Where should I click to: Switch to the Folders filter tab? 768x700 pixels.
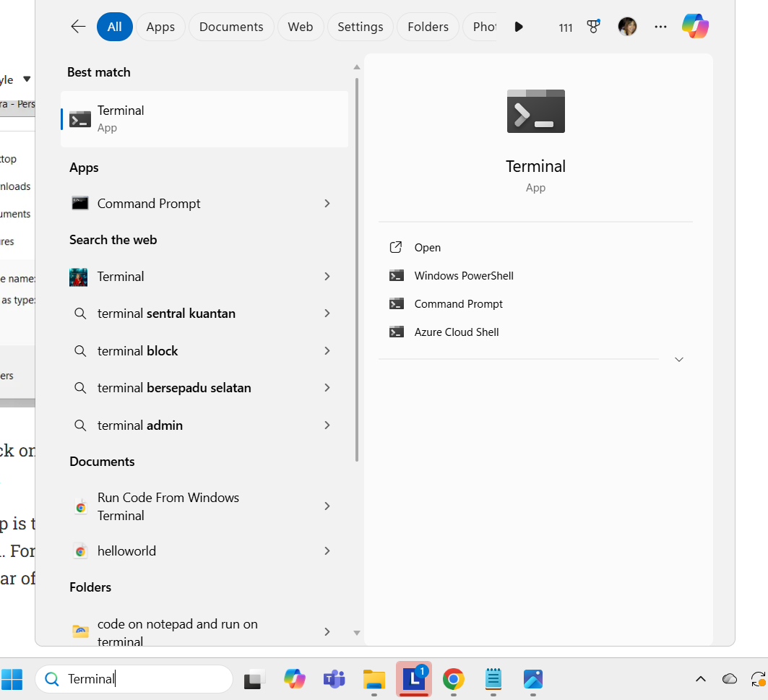point(428,27)
